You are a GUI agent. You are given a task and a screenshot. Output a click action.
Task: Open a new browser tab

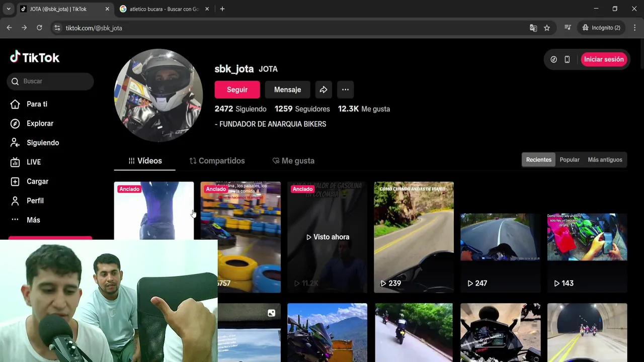(222, 9)
